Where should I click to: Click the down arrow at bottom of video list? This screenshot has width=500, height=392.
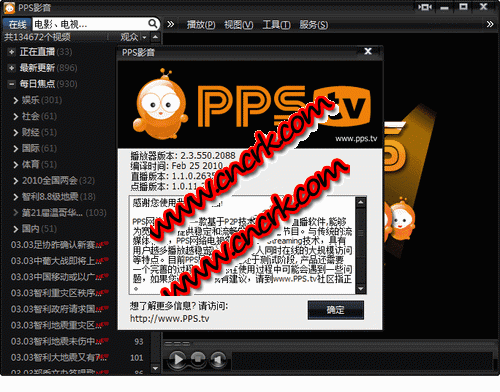[x=155, y=368]
